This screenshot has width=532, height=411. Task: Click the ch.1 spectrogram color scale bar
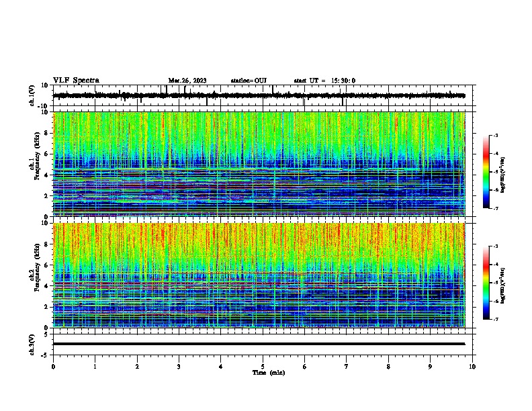pyautogui.click(x=486, y=172)
